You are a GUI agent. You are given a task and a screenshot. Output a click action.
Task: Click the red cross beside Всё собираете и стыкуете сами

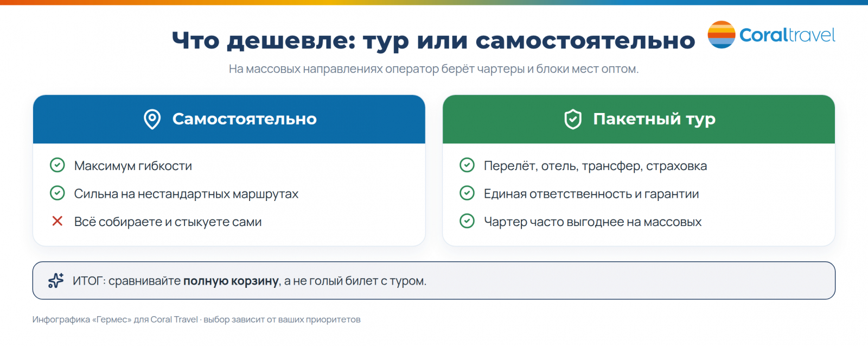coord(57,221)
